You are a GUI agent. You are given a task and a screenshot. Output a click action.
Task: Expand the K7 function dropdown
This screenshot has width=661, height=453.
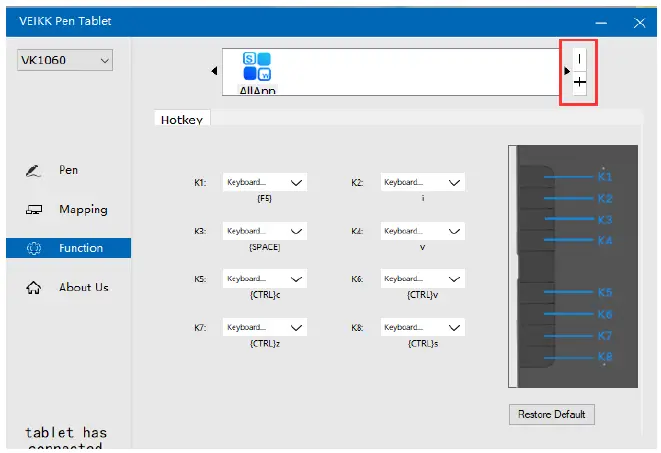point(265,327)
